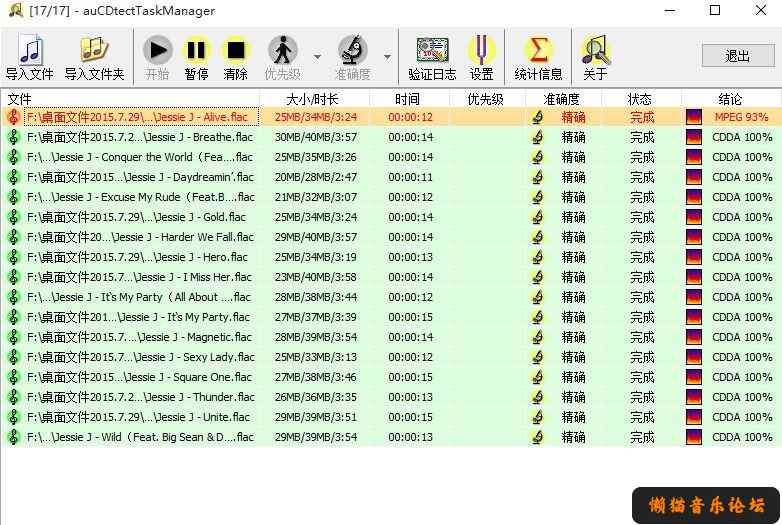Click the 29MB/39MB/3:51 size cell

click(x=316, y=417)
